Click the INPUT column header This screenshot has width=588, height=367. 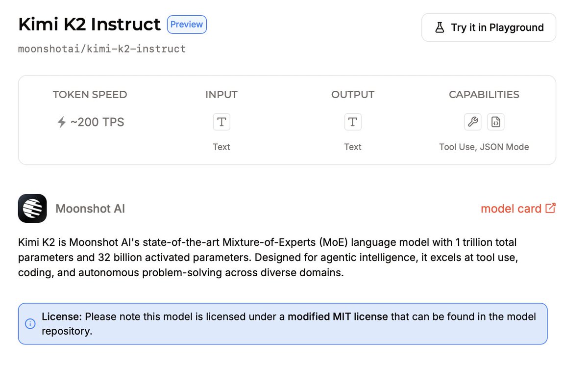click(x=221, y=95)
